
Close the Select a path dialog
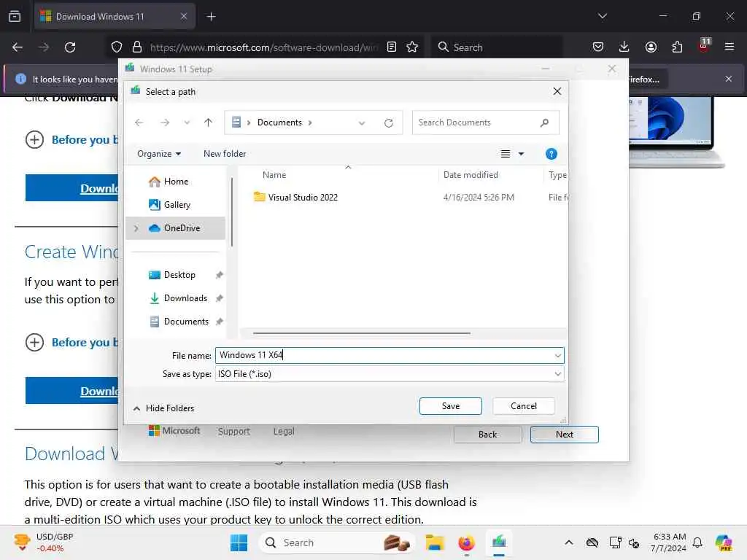[x=557, y=91]
